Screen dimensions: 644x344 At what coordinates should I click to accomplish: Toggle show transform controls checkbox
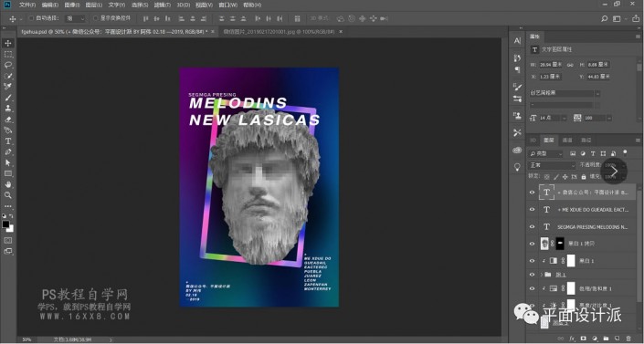96,18
